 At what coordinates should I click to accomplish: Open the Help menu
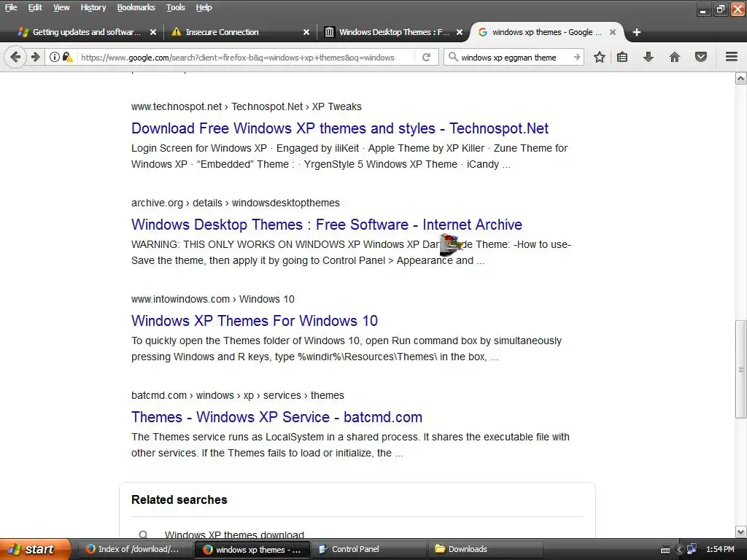(x=204, y=7)
